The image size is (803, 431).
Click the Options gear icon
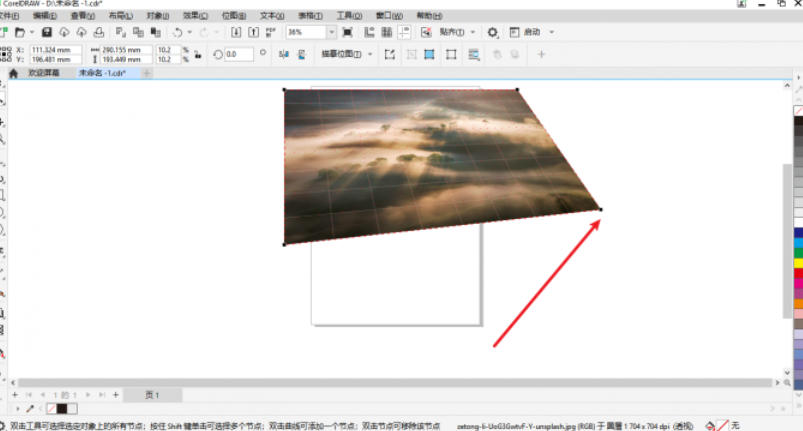point(493,33)
